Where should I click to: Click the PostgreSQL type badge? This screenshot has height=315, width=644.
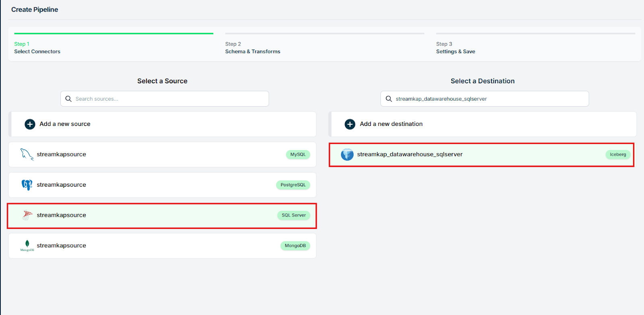[293, 185]
